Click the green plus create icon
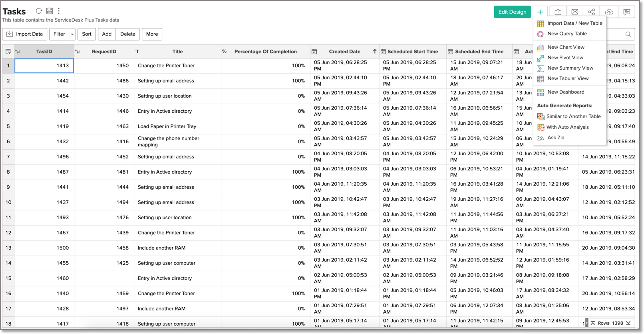Screen dimensions: 644x334 540,12
